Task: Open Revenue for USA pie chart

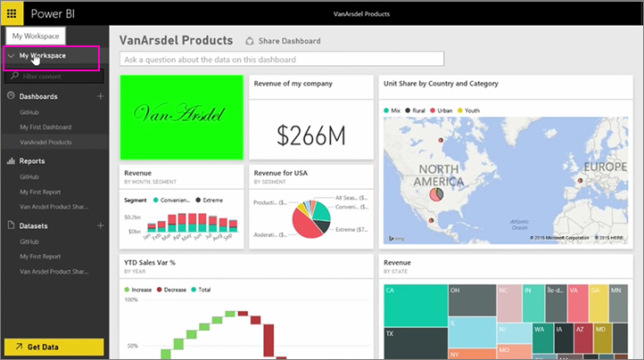Action: (x=311, y=207)
